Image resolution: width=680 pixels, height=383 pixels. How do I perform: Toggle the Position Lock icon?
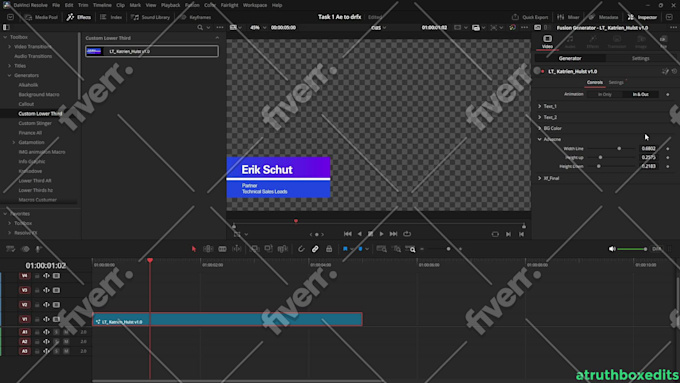(x=329, y=249)
